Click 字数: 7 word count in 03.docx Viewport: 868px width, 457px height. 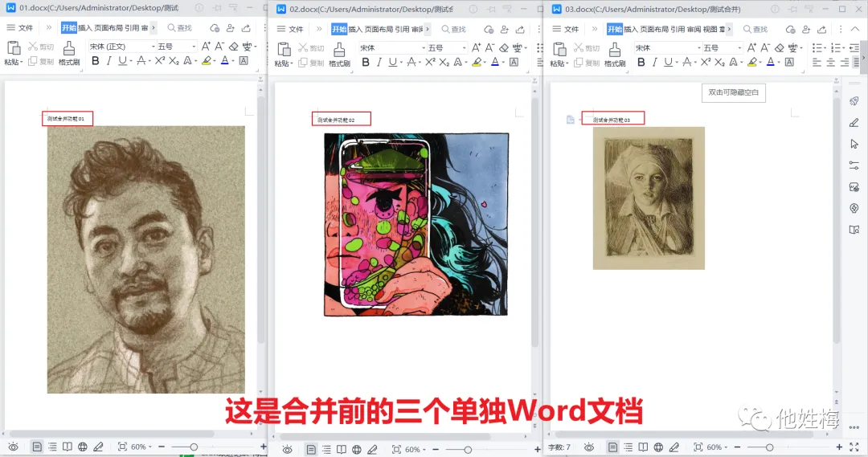coord(559,447)
